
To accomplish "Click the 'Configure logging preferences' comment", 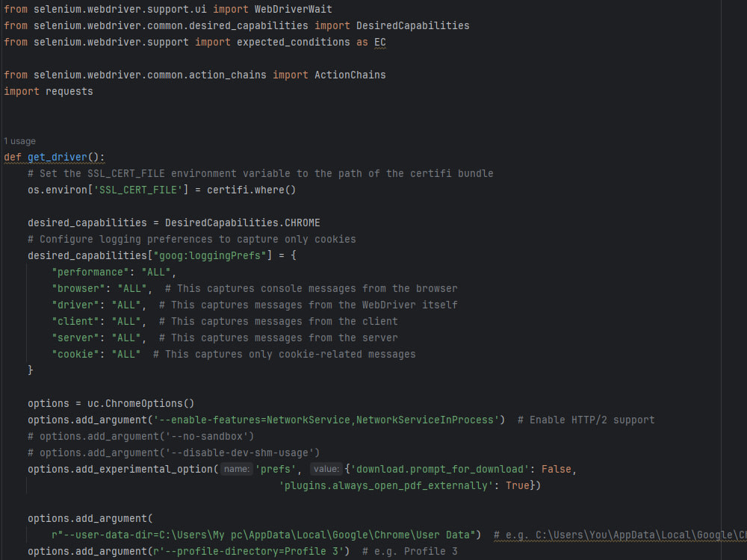I will click(191, 240).
